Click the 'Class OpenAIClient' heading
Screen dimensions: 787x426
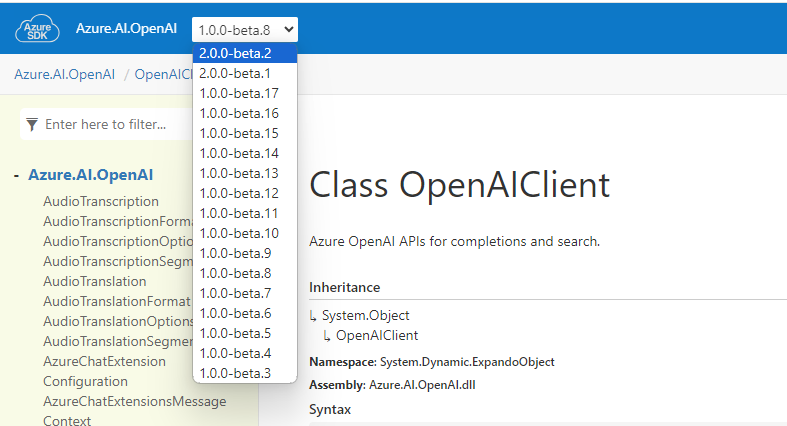(459, 185)
